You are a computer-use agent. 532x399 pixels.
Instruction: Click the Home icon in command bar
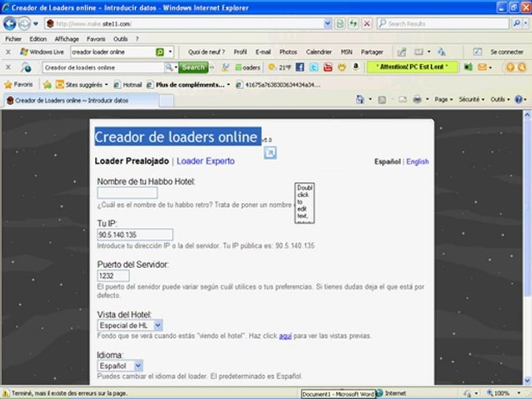[360, 99]
